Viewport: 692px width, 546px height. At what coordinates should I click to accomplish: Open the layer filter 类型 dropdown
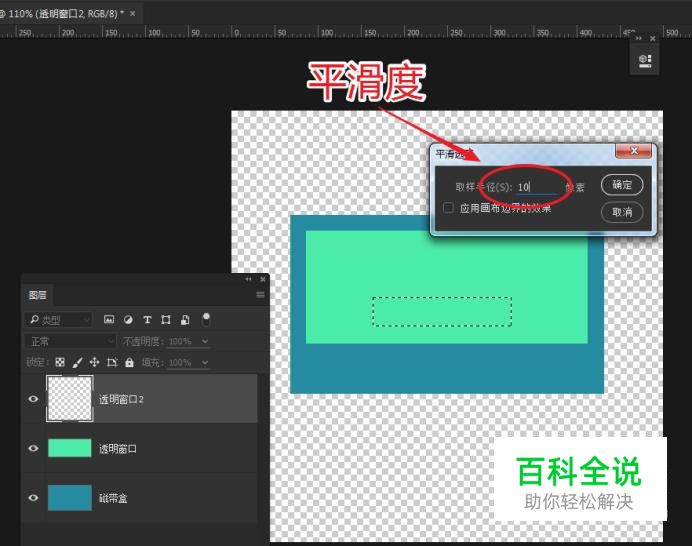[59, 320]
